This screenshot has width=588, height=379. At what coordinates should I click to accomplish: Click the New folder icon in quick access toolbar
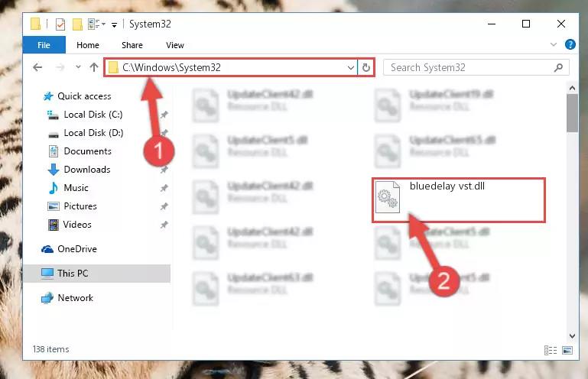pos(77,24)
